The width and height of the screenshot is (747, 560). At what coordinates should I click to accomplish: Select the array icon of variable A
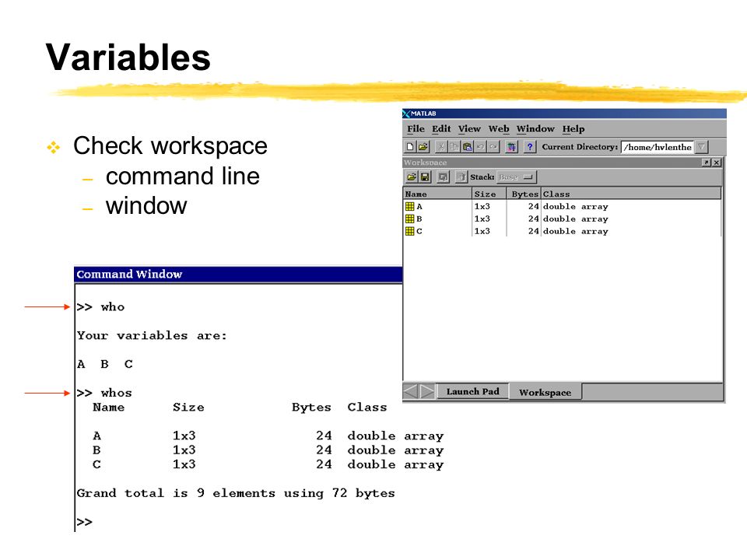coord(410,206)
